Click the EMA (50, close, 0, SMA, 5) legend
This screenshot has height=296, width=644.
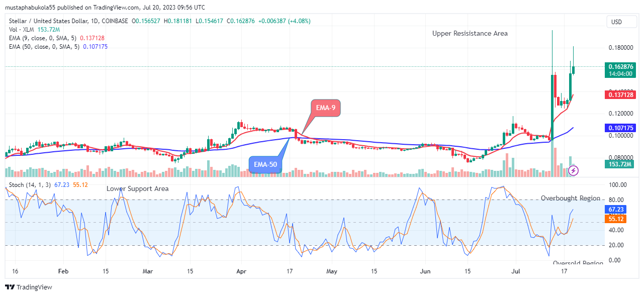point(45,47)
